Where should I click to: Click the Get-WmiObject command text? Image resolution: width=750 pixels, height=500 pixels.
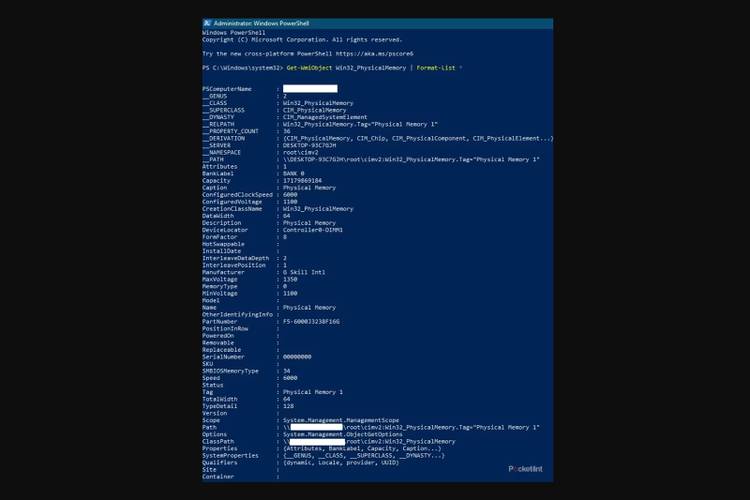click(x=310, y=67)
